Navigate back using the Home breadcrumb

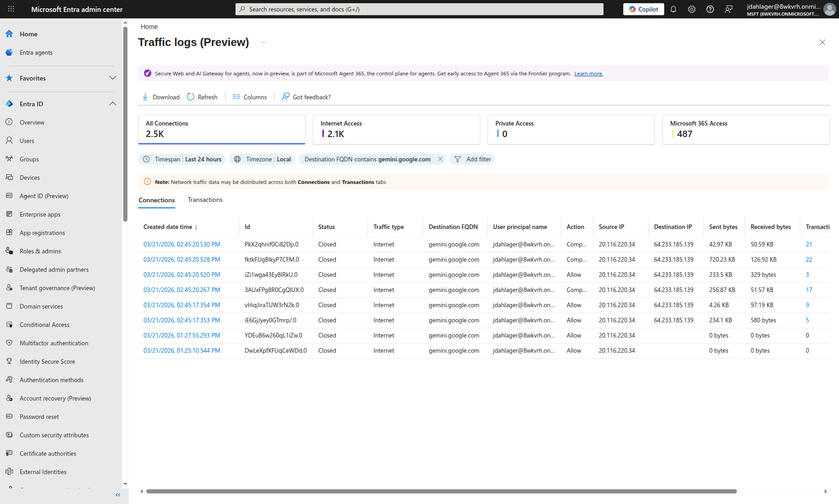(149, 27)
